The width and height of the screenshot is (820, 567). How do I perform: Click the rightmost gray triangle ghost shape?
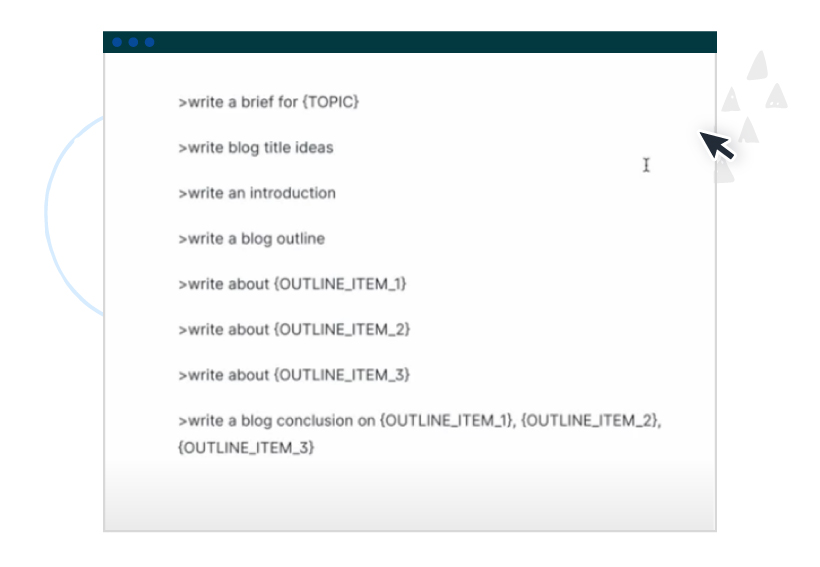point(776,96)
